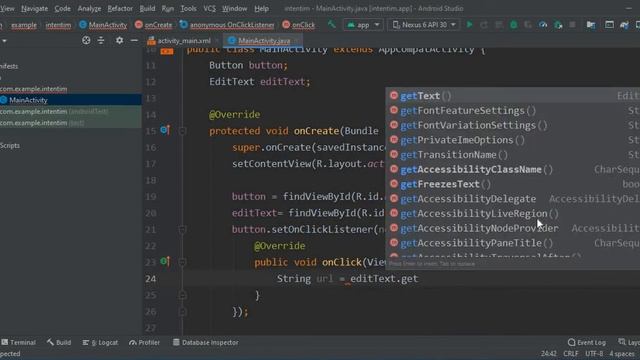Click gutter at line number 24
Image resolution: width=640 pixels, height=360 pixels.
click(x=150, y=279)
